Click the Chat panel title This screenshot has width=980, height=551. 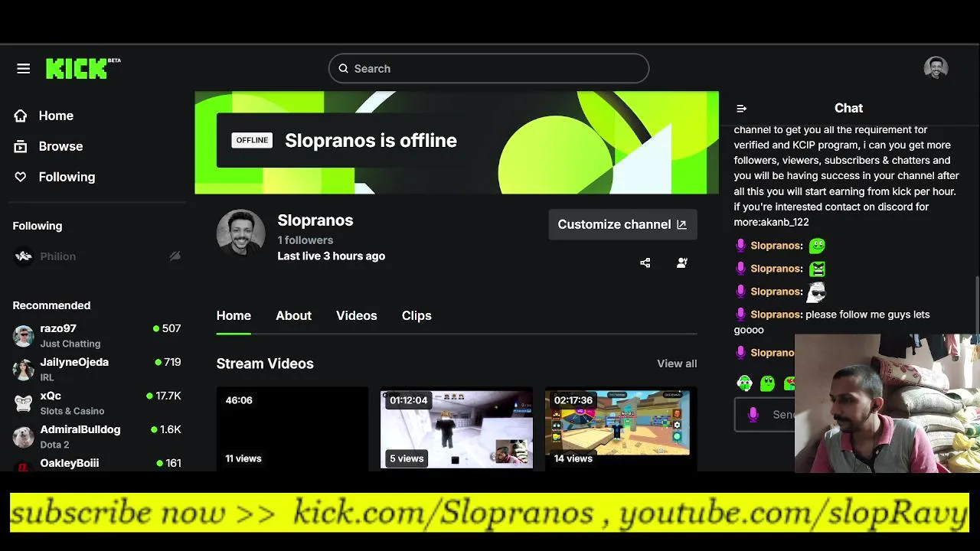click(848, 109)
